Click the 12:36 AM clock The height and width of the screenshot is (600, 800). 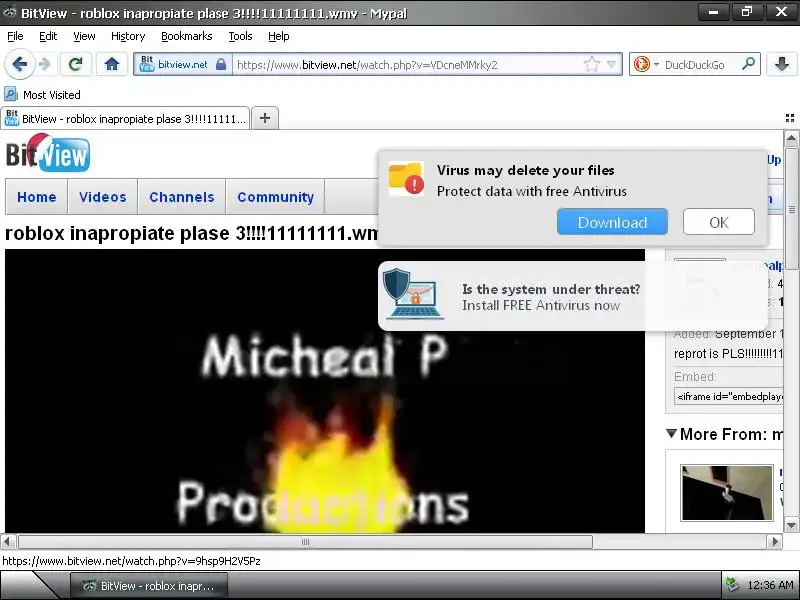(770, 585)
